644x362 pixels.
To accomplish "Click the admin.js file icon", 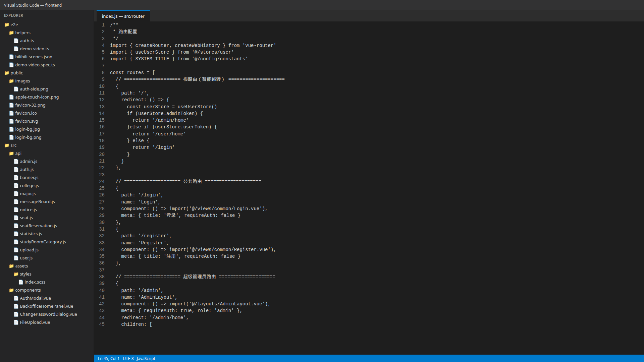I will point(16,162).
